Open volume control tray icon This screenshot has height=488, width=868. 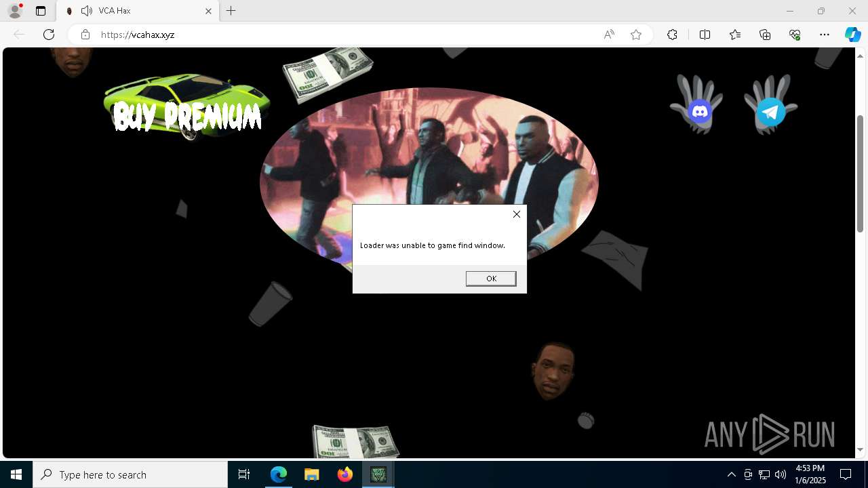click(781, 474)
